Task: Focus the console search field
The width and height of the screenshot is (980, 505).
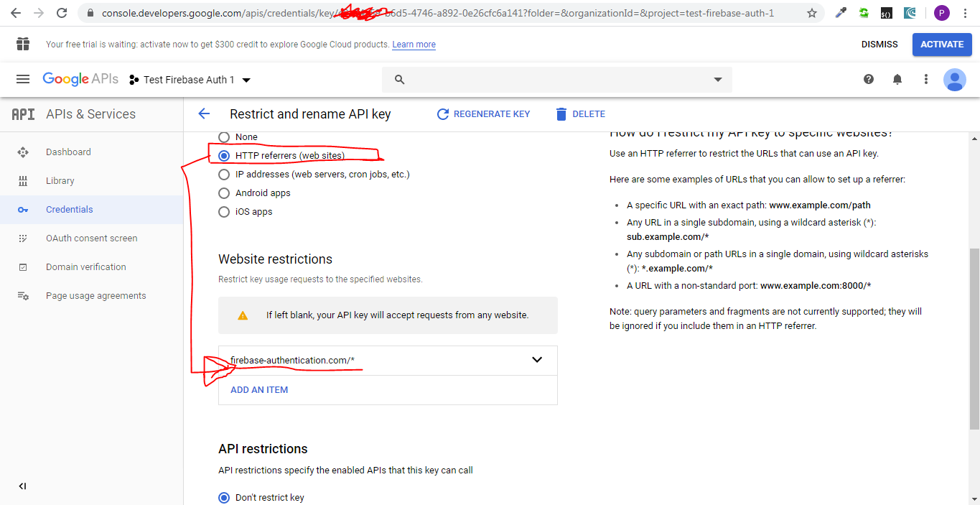Action: pos(557,80)
